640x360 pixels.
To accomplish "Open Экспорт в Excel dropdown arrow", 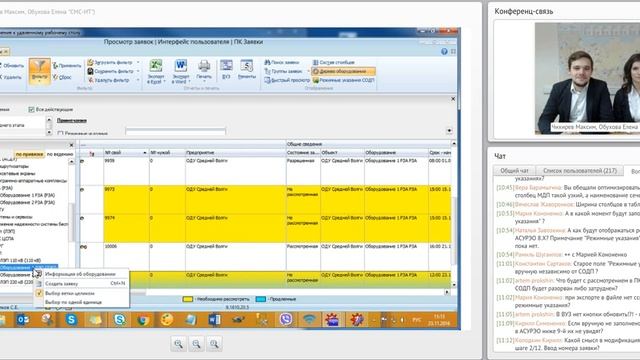I will (x=164, y=82).
